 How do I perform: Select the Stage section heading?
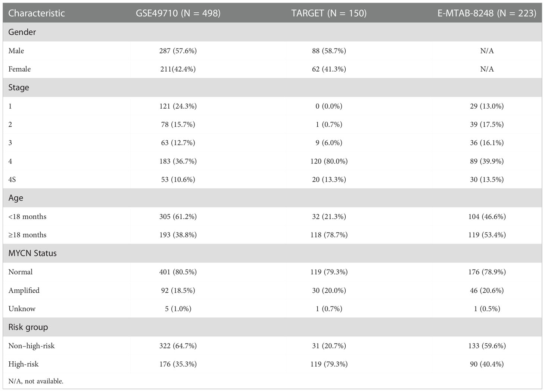pos(19,88)
